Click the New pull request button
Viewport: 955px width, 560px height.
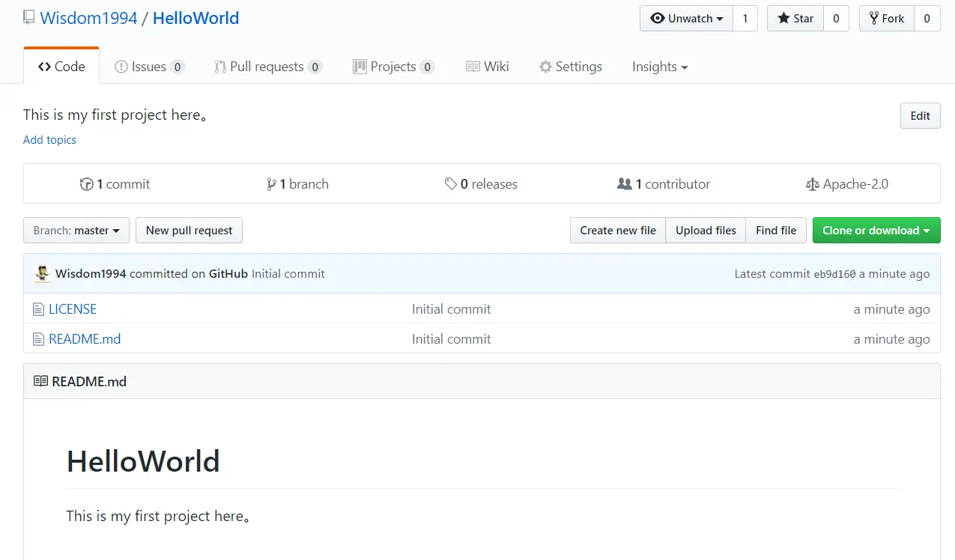pos(189,231)
